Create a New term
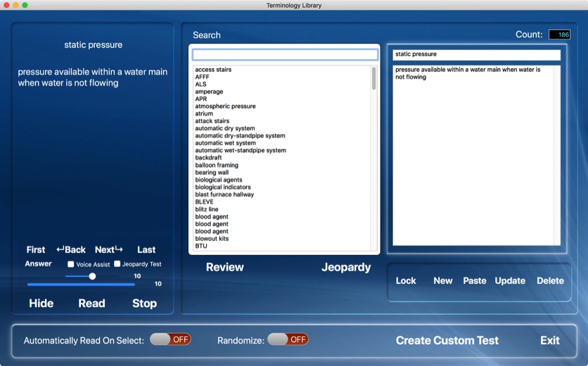Screen dimensions: 588x366 coord(443,280)
